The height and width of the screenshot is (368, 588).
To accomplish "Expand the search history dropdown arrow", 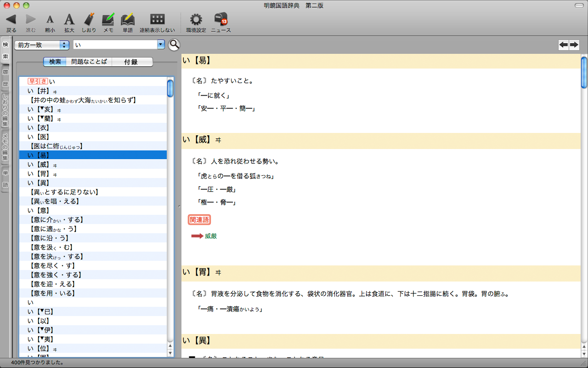I will click(161, 45).
